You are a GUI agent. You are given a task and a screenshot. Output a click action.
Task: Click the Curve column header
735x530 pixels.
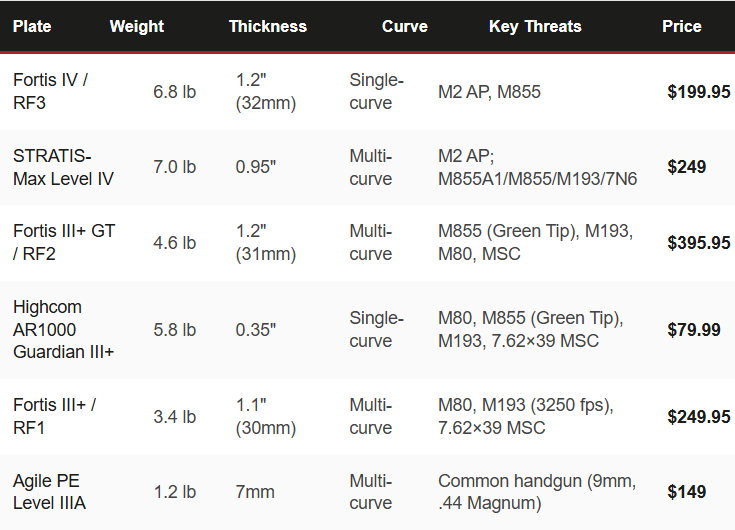coord(404,26)
